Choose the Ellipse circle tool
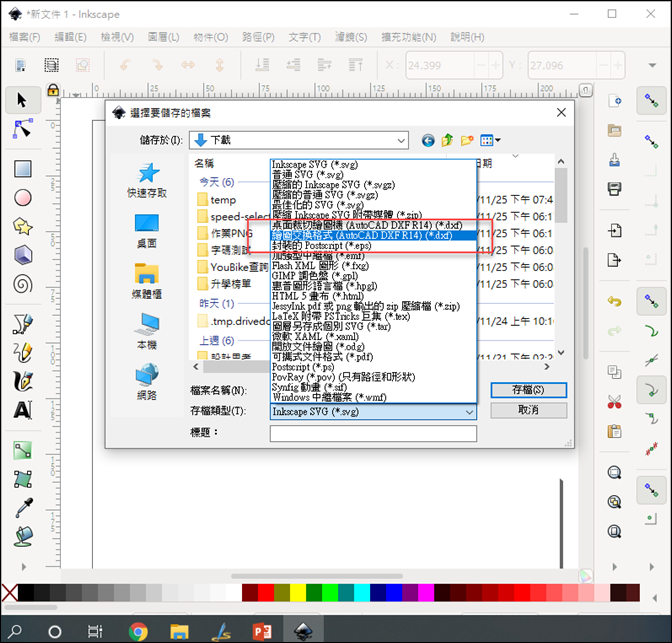 point(23,198)
